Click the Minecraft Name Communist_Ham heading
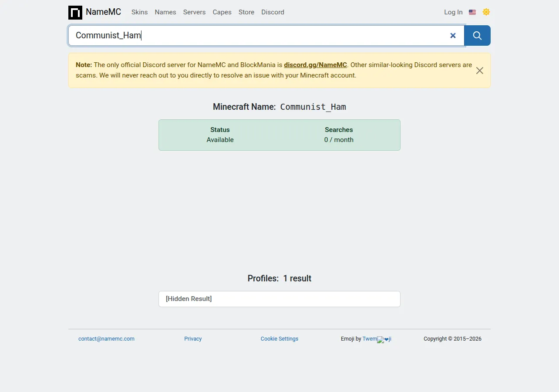Image resolution: width=559 pixels, height=392 pixels. coord(279,107)
